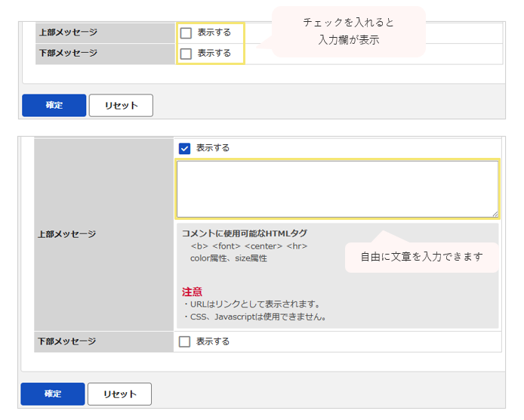Click the URLはリンクとして表示されます note
The width and height of the screenshot is (524, 420).
click(x=252, y=304)
